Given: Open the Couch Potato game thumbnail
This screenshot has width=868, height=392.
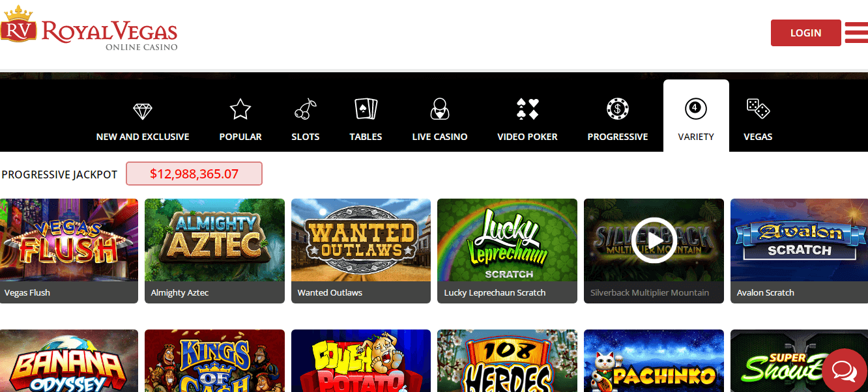Looking at the screenshot, I should click(361, 361).
